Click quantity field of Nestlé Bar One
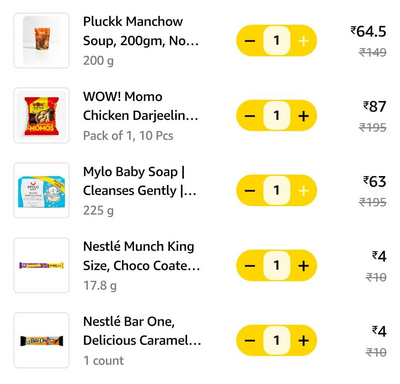Viewport: 400px width, 384px height. [276, 340]
